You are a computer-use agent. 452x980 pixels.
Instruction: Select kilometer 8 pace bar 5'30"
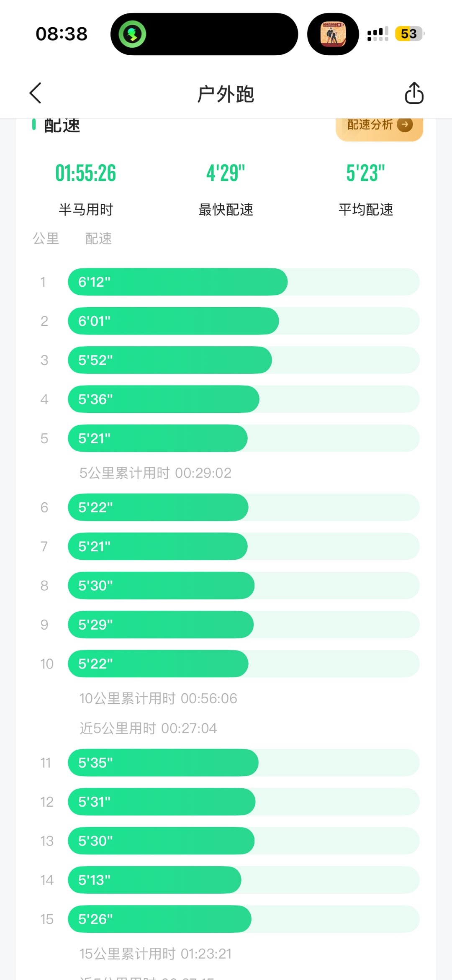click(x=161, y=586)
